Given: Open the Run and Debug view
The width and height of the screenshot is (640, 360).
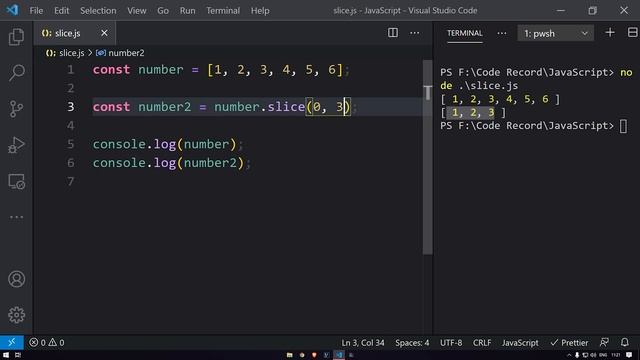Looking at the screenshot, I should pos(16,145).
